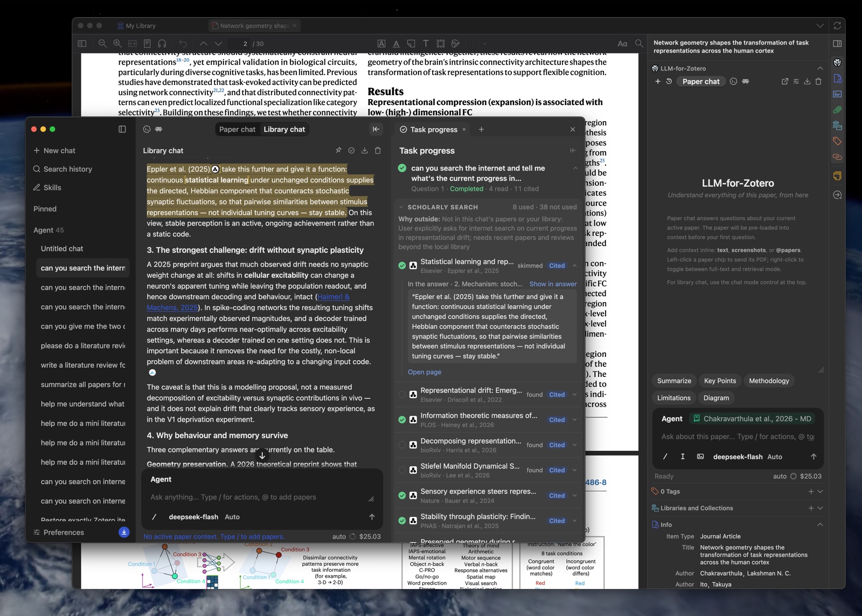Toggle the sidebar pane button in the PDF toolbar
Viewport: 862px width, 616px height.
click(82, 44)
